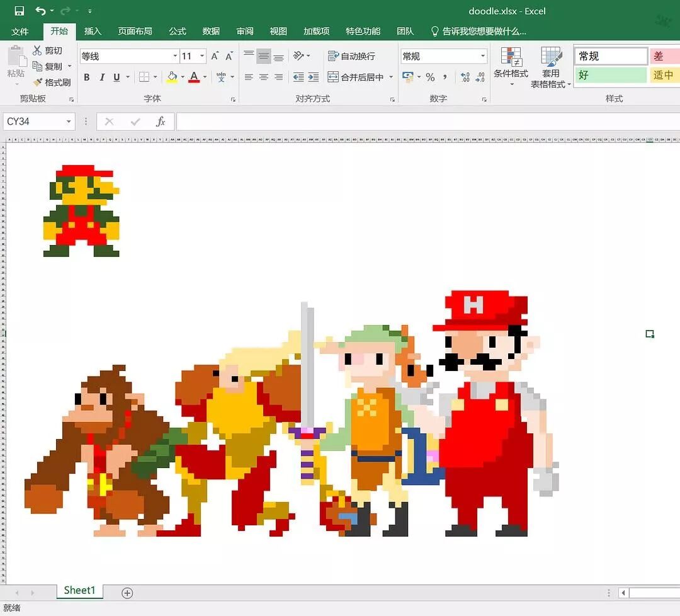Click the Borders icon
This screenshot has height=616, width=680.
coord(144,77)
